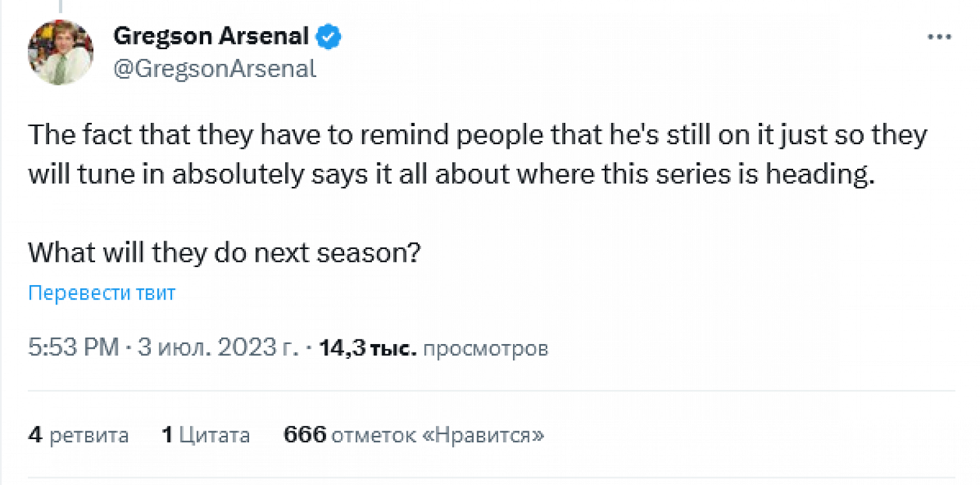Click the thread connector line above the avatar
This screenshot has height=485, width=980.
[60, 6]
